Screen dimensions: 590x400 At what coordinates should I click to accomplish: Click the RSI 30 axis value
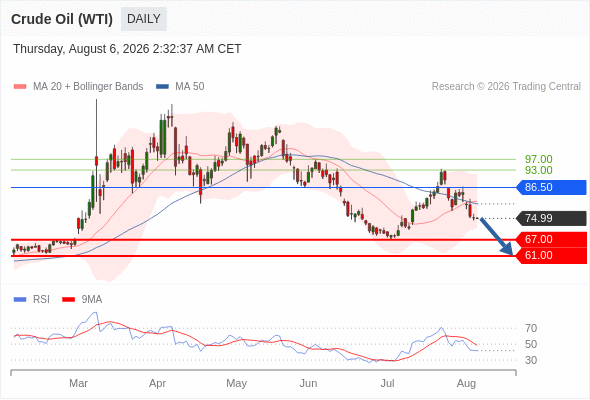click(531, 360)
